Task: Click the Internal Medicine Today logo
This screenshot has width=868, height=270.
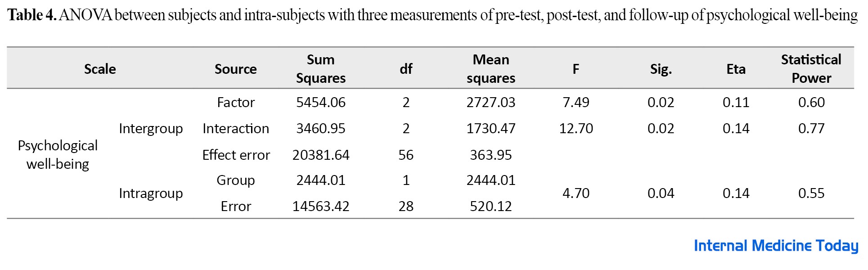Action: click(x=775, y=246)
